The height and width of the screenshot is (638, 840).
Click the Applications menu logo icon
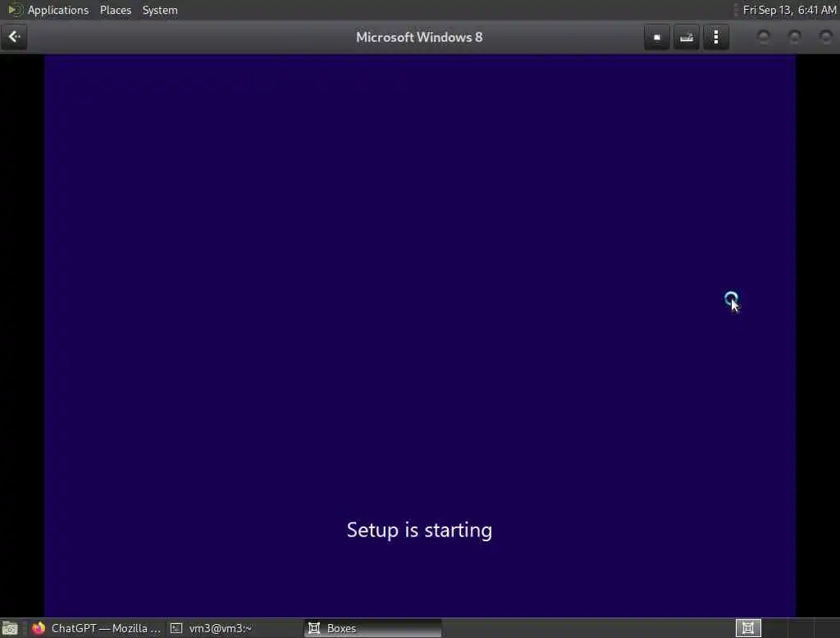coord(15,10)
